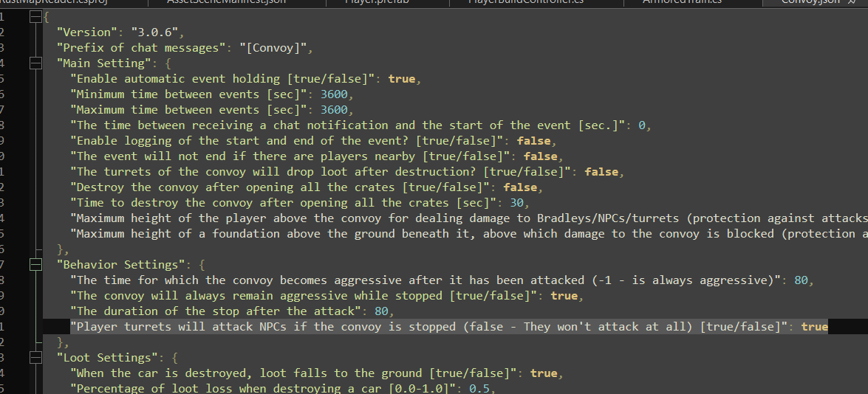Select the 3600 value for maximum time

click(x=335, y=110)
